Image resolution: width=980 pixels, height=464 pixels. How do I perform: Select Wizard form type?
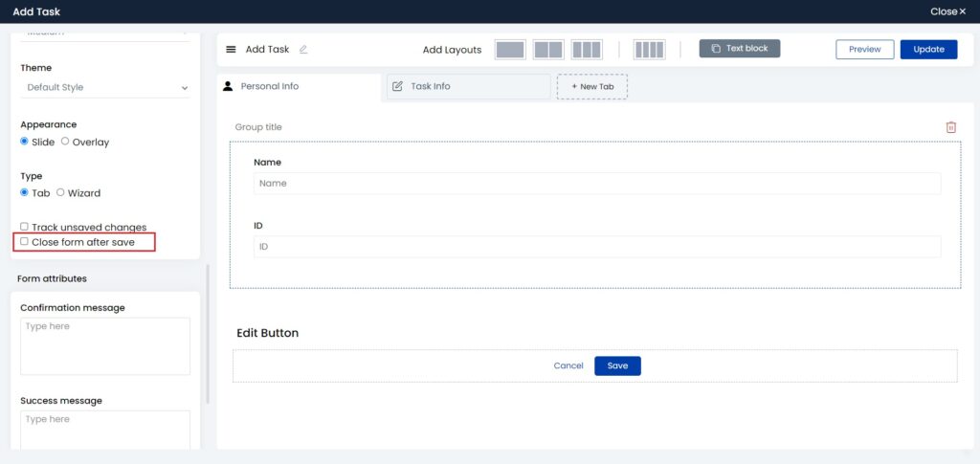(x=60, y=192)
